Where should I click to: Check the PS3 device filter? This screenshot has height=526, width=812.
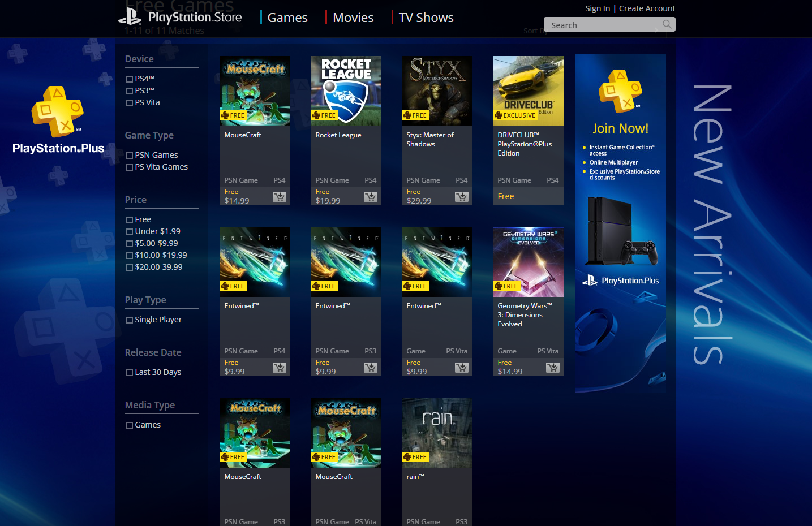130,91
